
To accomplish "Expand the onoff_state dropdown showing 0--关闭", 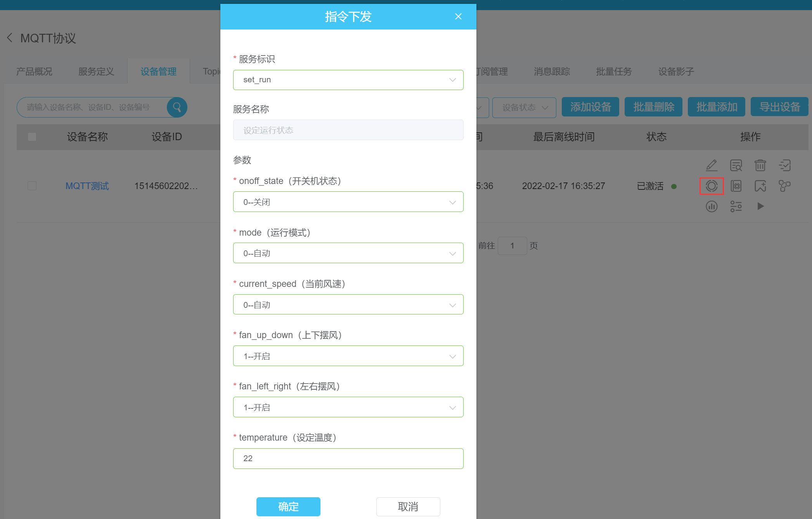I will (348, 202).
